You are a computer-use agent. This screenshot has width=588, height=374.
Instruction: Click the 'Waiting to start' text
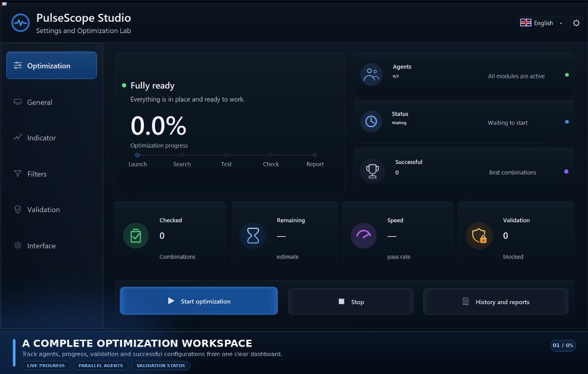tap(508, 123)
